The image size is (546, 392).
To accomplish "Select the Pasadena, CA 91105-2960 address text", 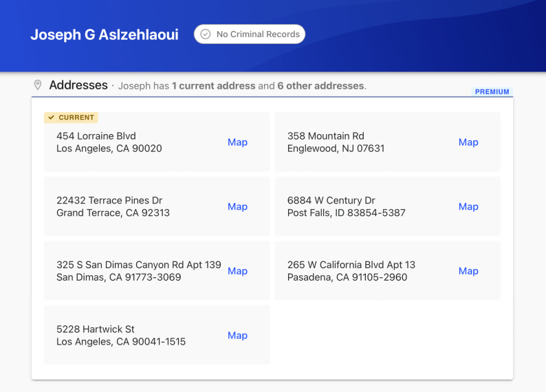I will click(x=347, y=277).
